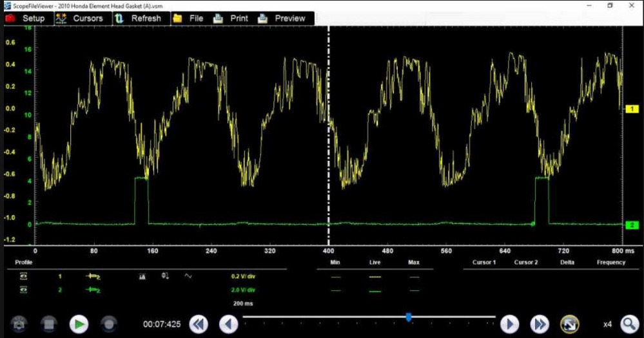Click the invert icon for channel 1
This screenshot has width=644, height=338.
pos(165,276)
